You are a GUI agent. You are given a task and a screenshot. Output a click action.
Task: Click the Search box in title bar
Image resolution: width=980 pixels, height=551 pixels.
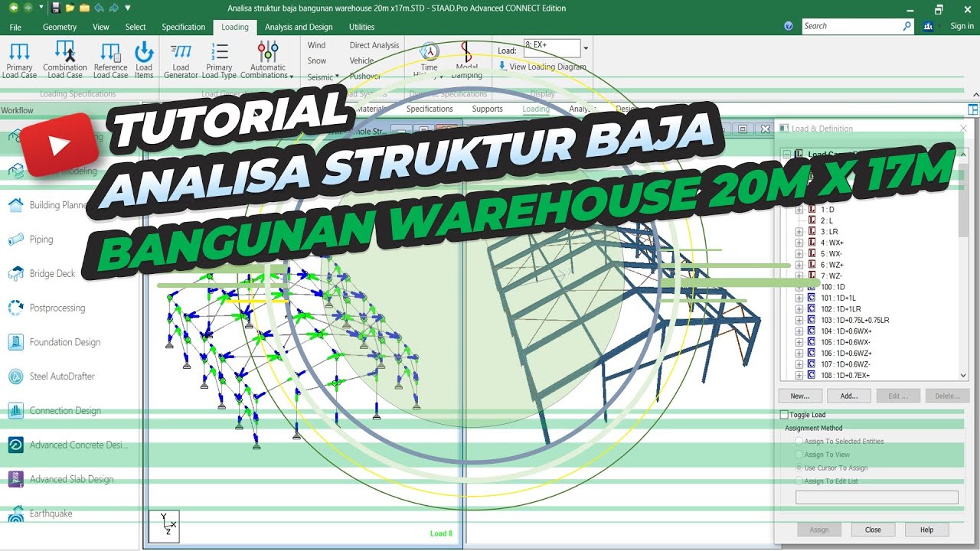coord(857,26)
